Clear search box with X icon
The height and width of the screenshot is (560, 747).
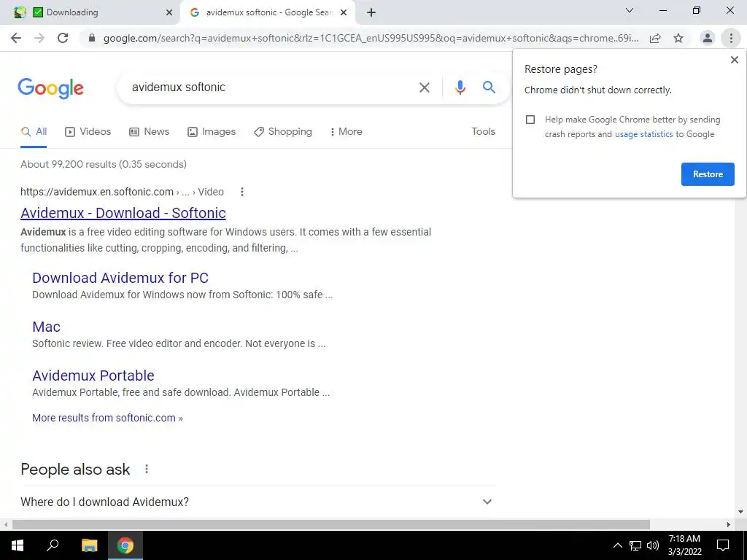[x=424, y=87]
